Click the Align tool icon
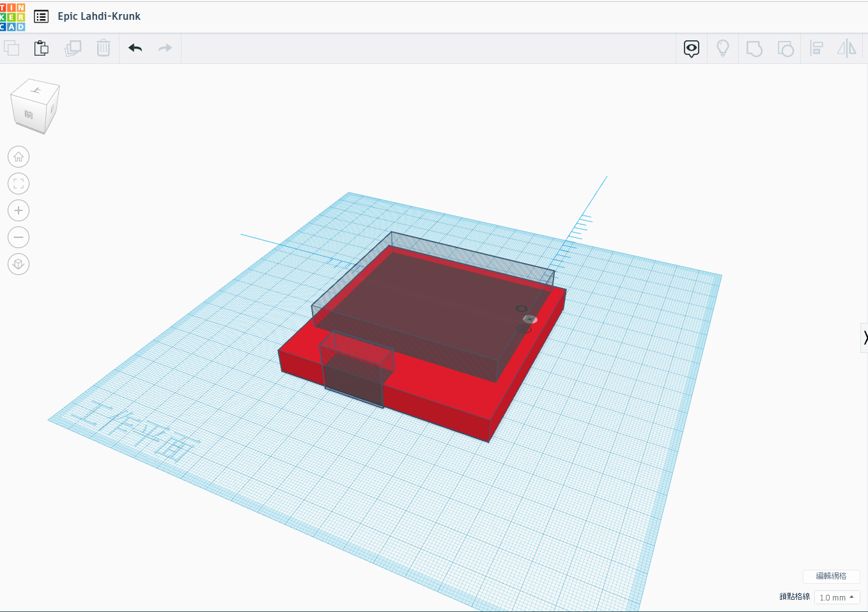 pos(817,49)
